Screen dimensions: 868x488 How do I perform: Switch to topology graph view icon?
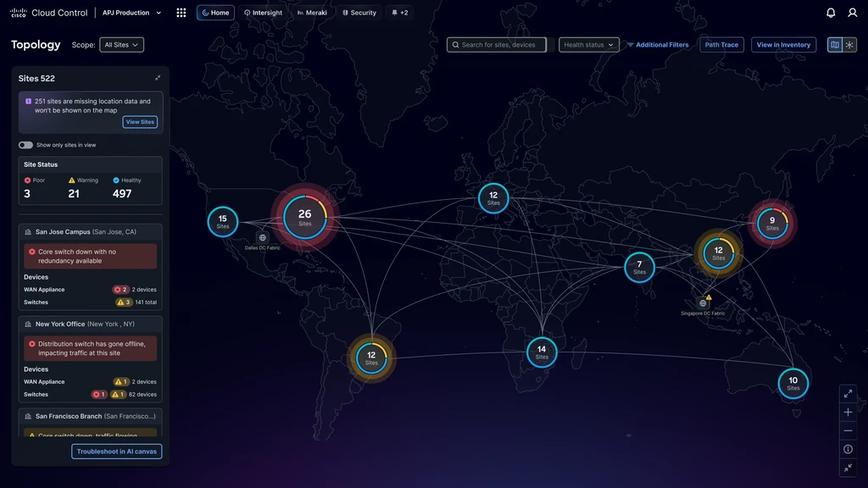[849, 45]
